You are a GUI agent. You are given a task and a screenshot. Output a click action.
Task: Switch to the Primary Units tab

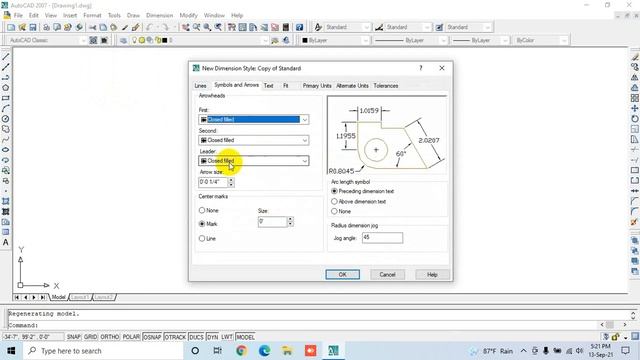(x=317, y=86)
